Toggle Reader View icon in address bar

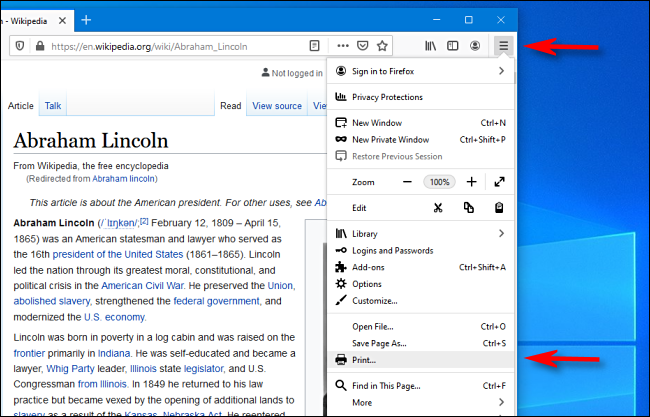(x=315, y=46)
